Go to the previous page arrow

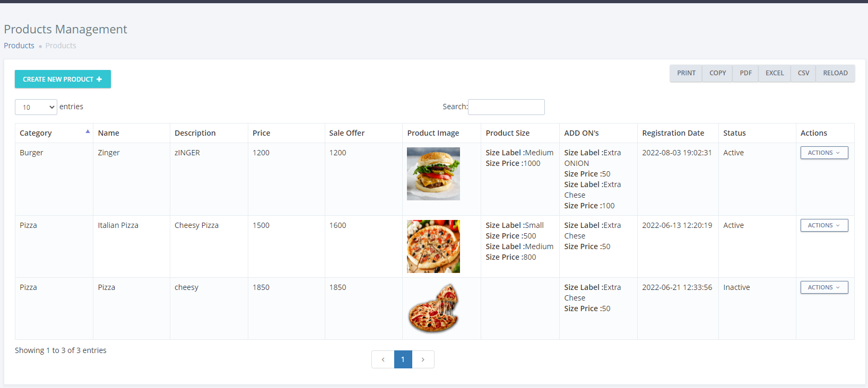point(383,359)
